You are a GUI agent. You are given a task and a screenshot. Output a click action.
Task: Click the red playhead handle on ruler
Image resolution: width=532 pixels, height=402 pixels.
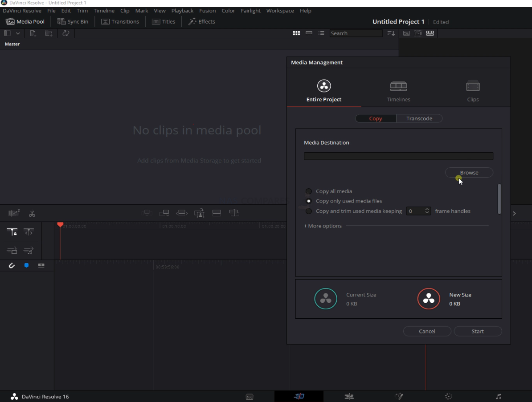pos(60,225)
